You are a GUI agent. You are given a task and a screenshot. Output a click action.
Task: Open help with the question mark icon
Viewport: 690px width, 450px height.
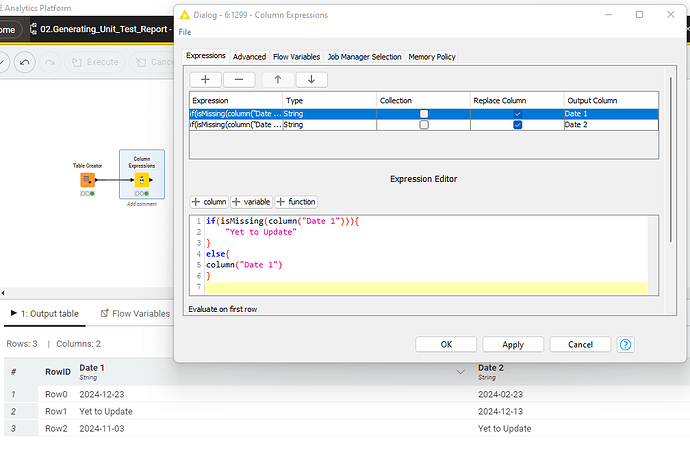[x=625, y=344]
